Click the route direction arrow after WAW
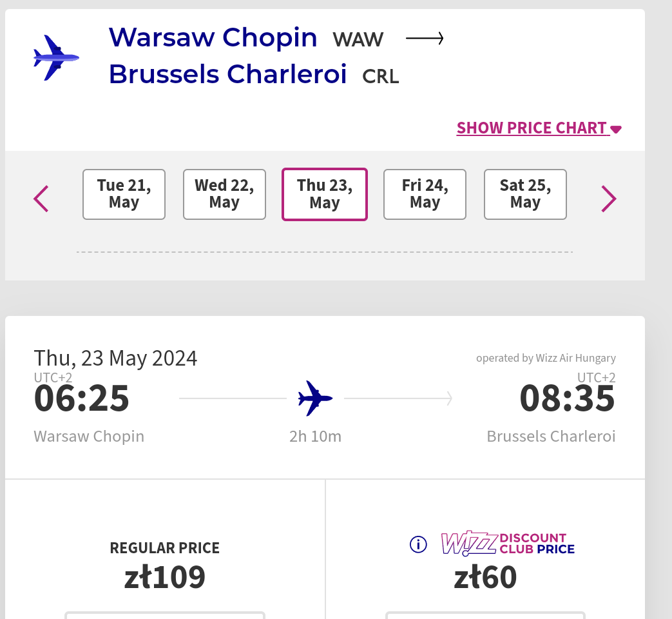 (425, 39)
